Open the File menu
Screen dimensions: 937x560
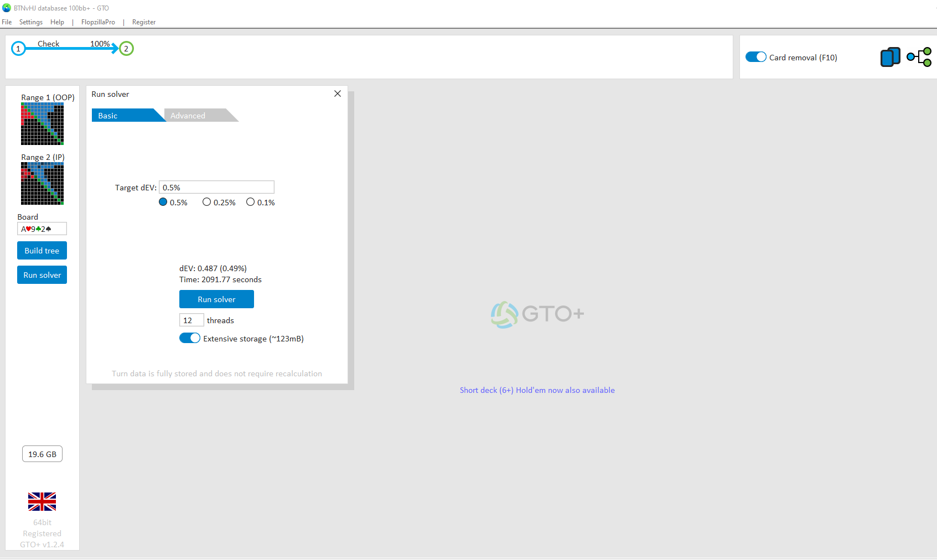tap(7, 22)
